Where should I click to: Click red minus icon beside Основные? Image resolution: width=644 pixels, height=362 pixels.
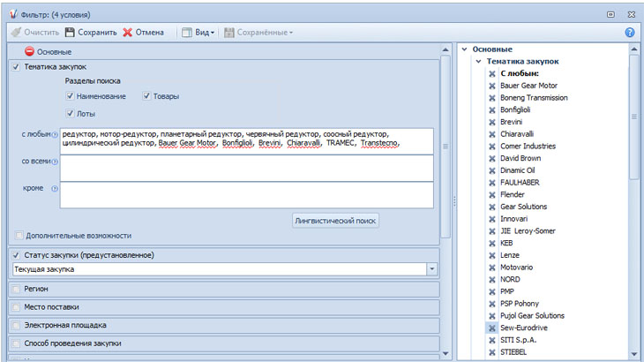point(28,52)
